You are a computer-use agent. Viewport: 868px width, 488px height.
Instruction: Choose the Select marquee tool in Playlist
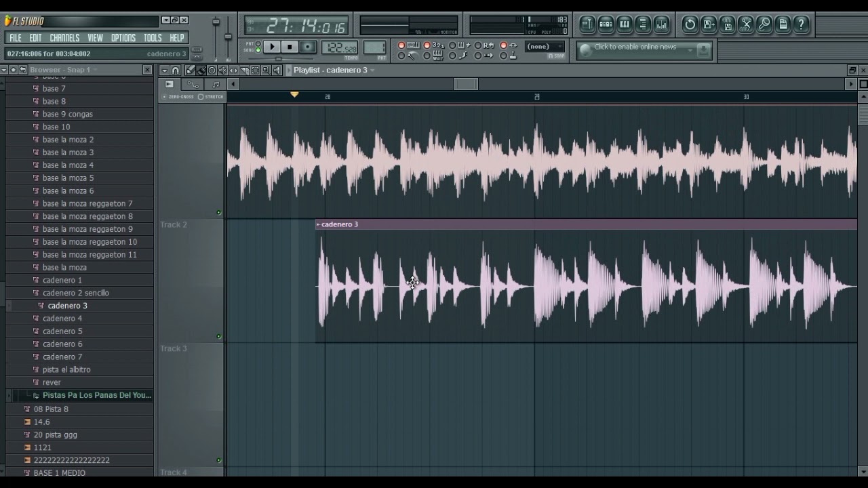pos(255,70)
